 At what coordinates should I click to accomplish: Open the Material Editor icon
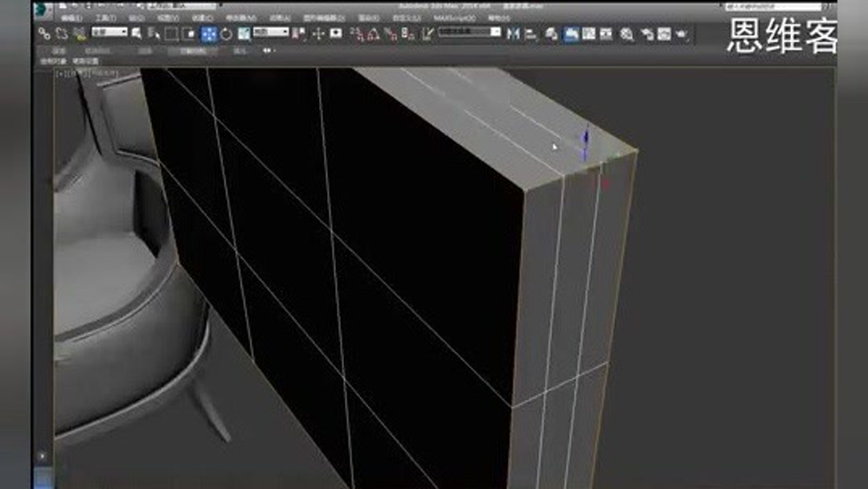[x=626, y=32]
